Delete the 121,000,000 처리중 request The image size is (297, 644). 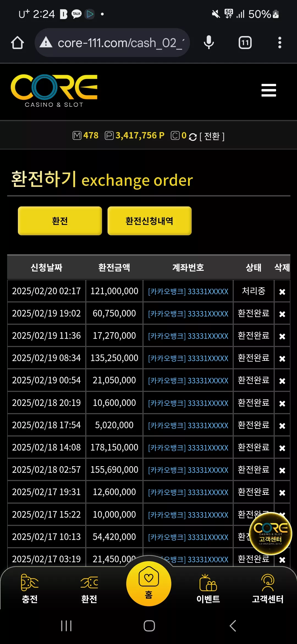(x=282, y=291)
